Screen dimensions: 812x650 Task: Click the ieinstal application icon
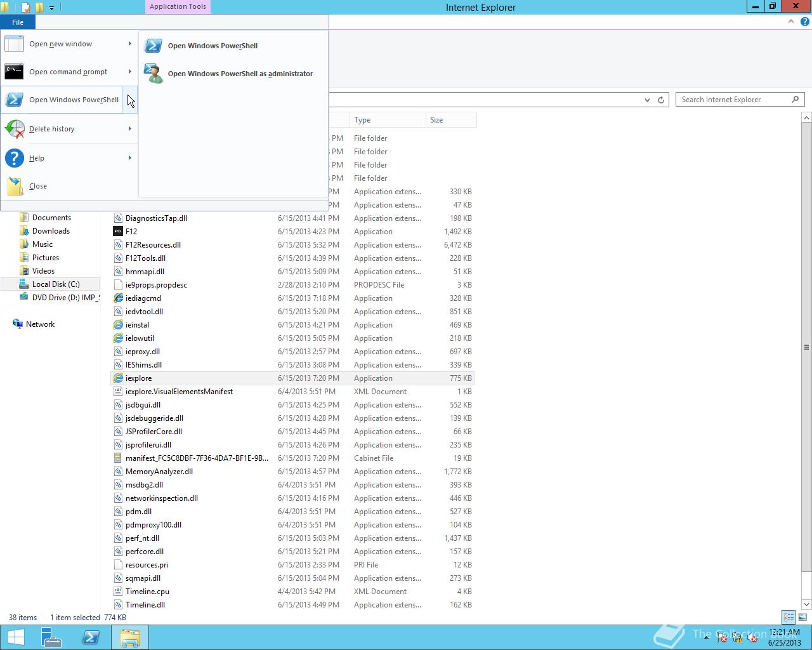pyautogui.click(x=118, y=325)
